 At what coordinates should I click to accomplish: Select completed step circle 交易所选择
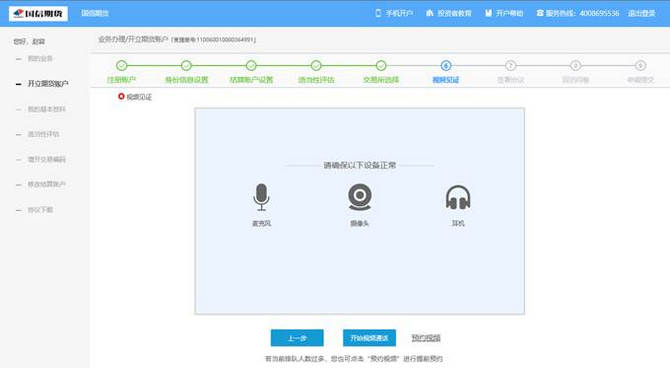click(x=381, y=65)
